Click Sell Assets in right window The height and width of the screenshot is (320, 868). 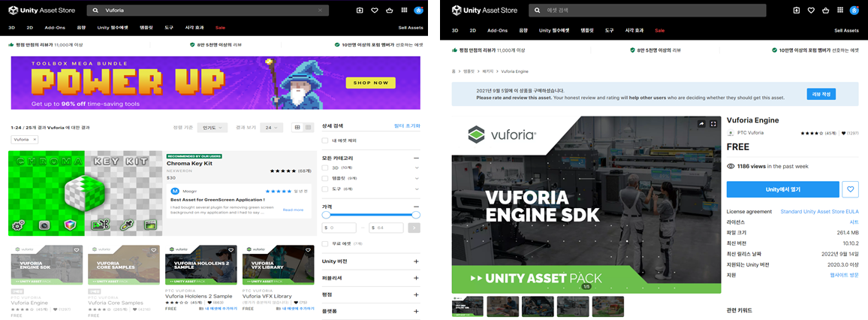point(846,31)
